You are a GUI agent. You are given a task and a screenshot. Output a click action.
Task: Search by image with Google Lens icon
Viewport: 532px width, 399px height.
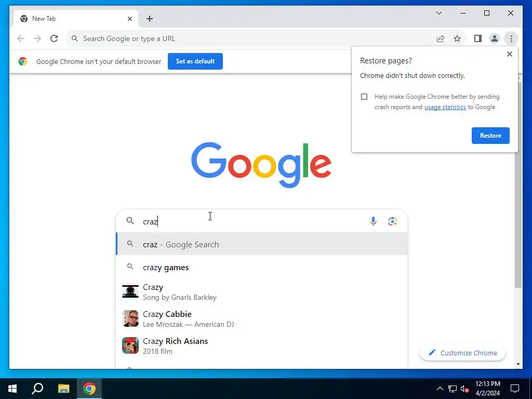[x=393, y=221]
